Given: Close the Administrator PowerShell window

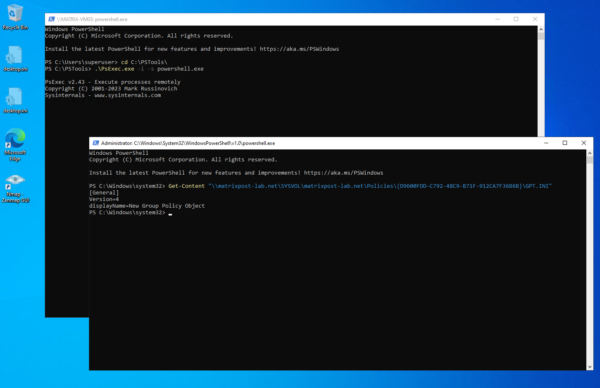Looking at the screenshot, I should click(x=584, y=143).
